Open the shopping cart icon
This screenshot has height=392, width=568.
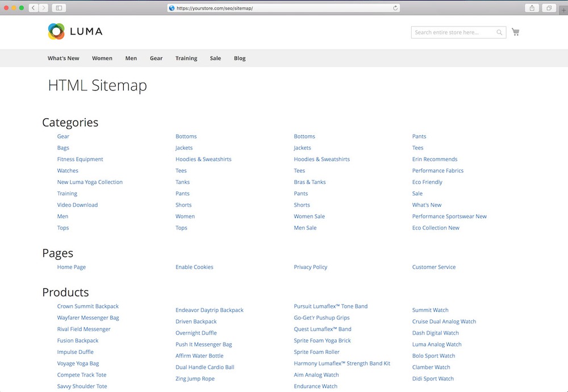(x=515, y=32)
